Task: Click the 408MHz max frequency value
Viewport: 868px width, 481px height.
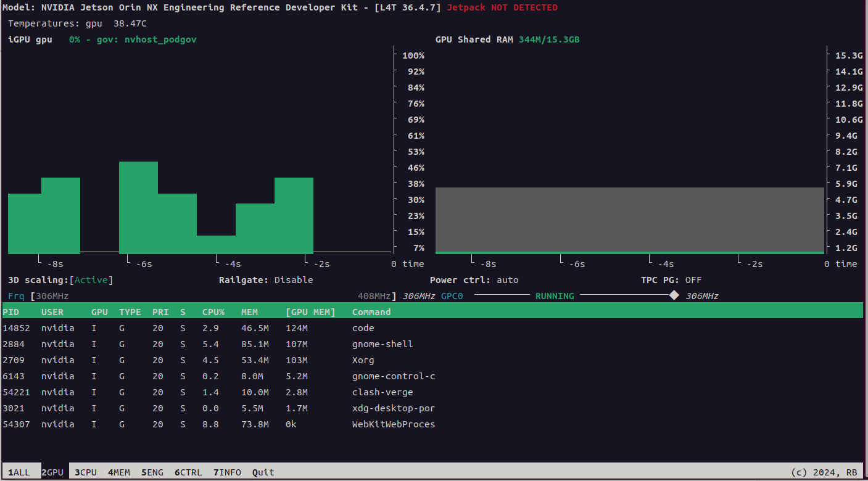Action: click(374, 296)
